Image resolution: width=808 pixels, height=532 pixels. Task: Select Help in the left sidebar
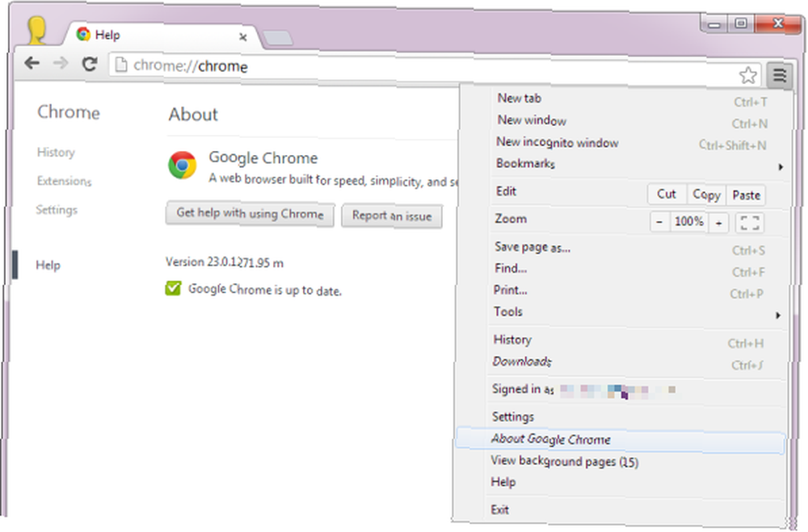(x=48, y=266)
